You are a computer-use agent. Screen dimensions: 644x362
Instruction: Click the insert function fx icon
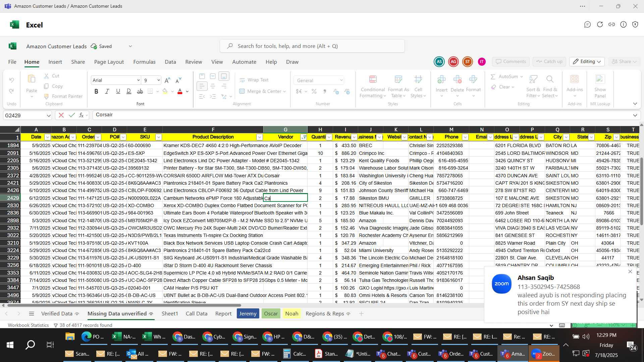82,115
